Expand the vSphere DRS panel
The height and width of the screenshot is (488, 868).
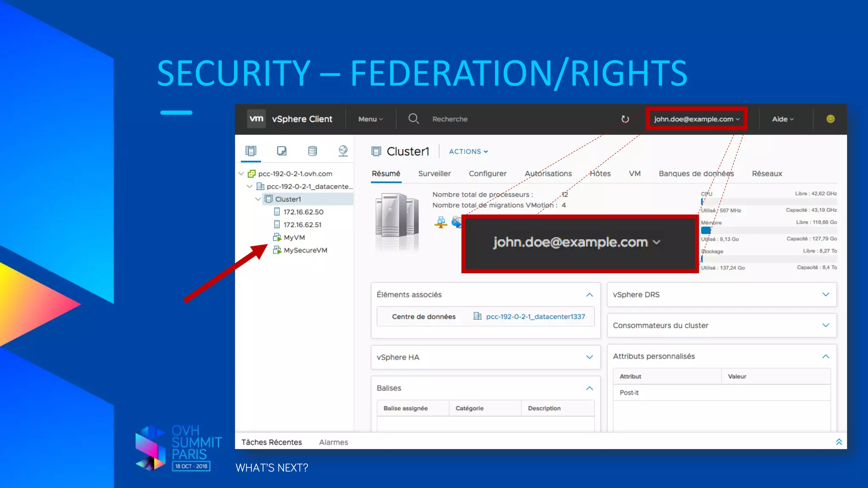click(x=825, y=294)
